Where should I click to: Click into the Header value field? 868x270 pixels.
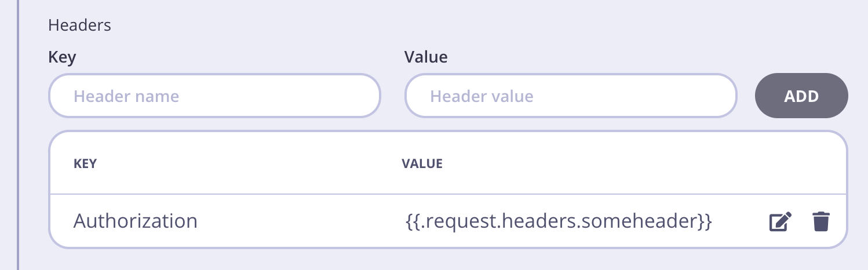click(570, 96)
